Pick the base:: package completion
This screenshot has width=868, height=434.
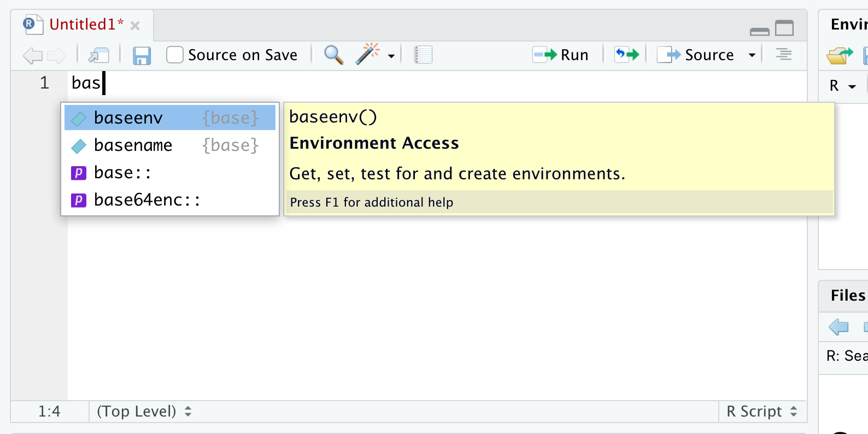122,173
